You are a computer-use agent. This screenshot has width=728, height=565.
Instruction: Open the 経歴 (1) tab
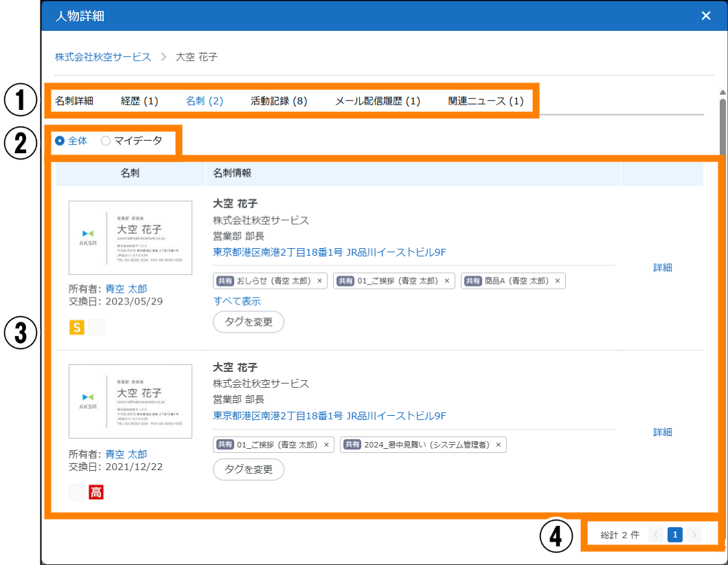pos(139,101)
